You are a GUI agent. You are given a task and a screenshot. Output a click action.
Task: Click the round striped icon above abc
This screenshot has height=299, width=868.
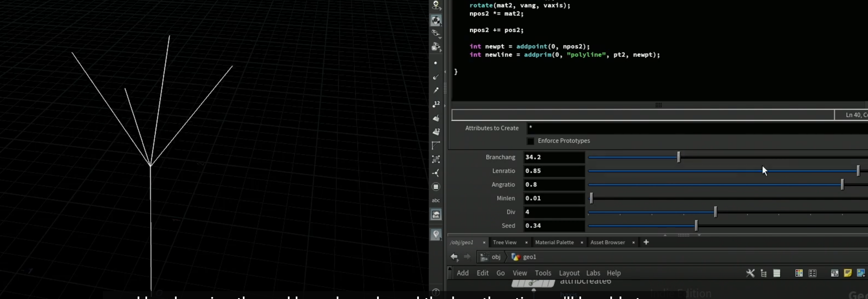coord(436,186)
